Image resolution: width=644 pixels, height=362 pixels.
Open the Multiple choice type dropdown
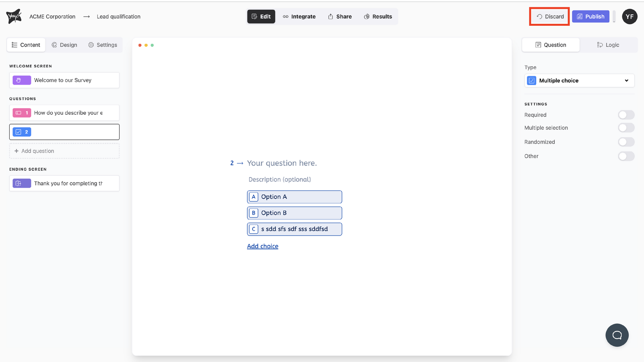[x=579, y=81]
